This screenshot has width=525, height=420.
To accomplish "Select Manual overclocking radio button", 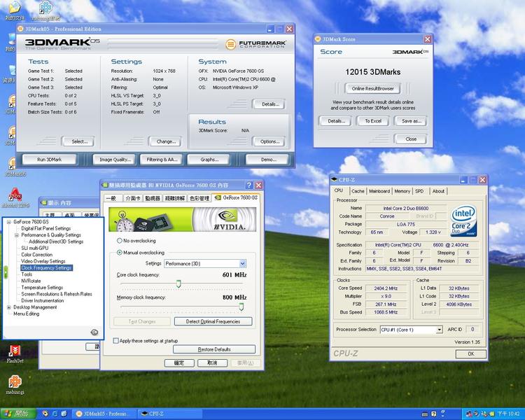I will (x=119, y=253).
